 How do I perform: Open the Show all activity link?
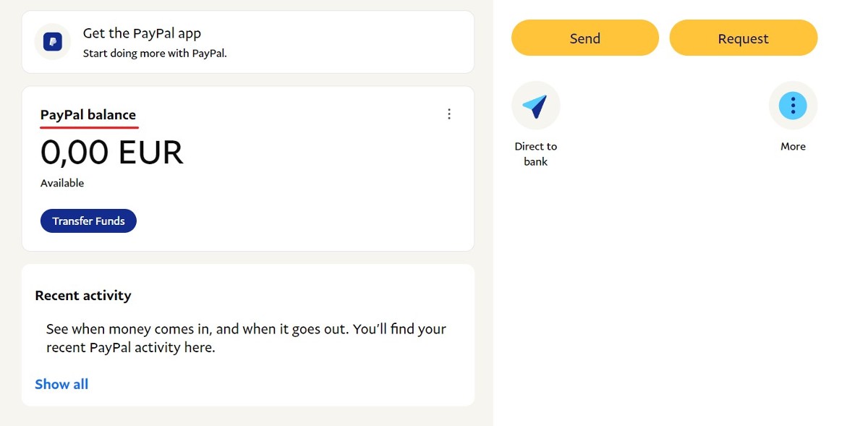tap(61, 384)
